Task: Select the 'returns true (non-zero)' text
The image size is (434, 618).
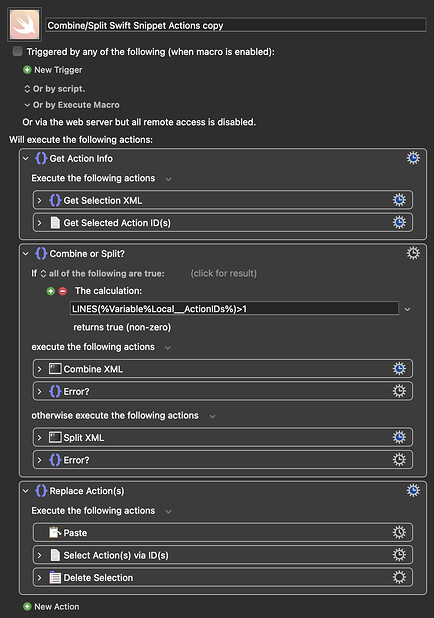Action: [122, 328]
